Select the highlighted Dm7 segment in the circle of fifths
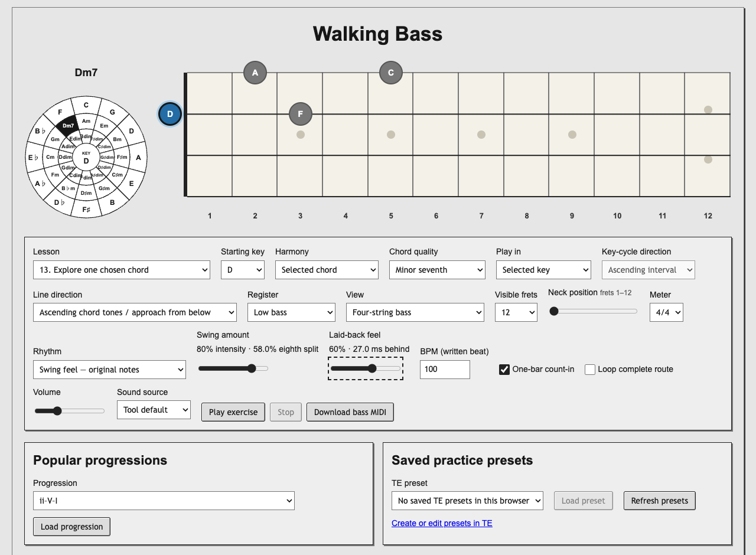 (x=68, y=125)
